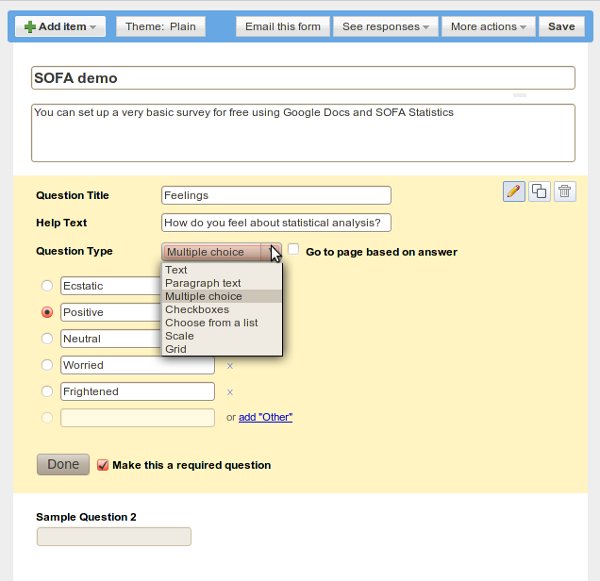Toggle Make this a required question checkbox
Viewport: 600px width, 581px height.
102,465
